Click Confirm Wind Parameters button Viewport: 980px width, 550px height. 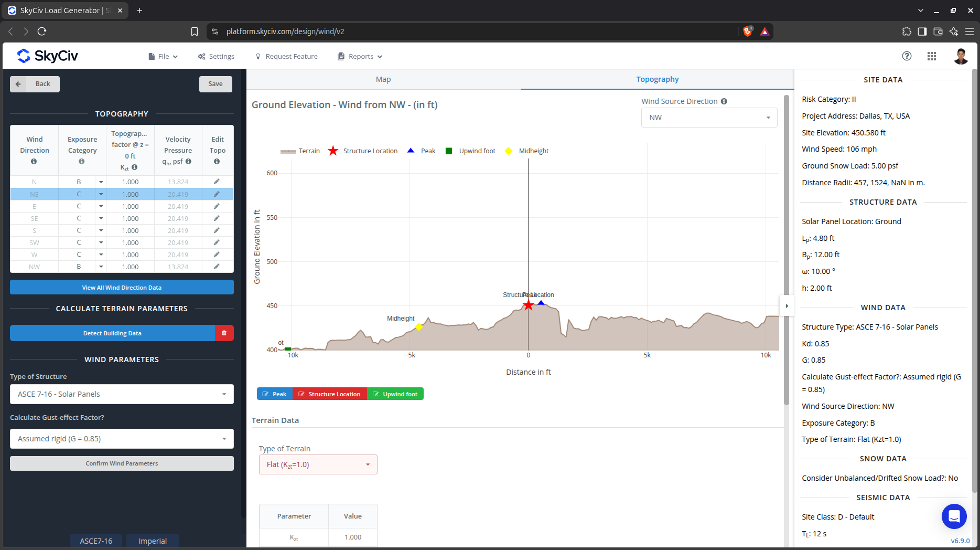(x=122, y=463)
